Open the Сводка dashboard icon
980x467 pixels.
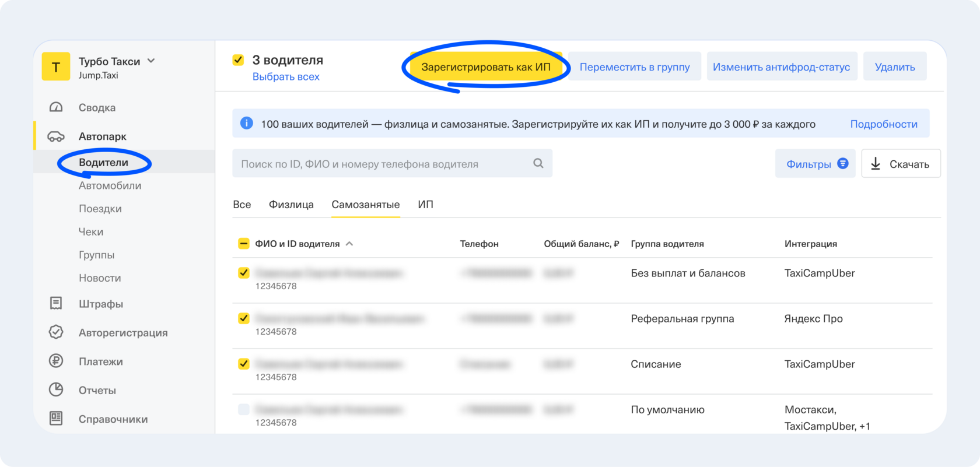click(56, 107)
